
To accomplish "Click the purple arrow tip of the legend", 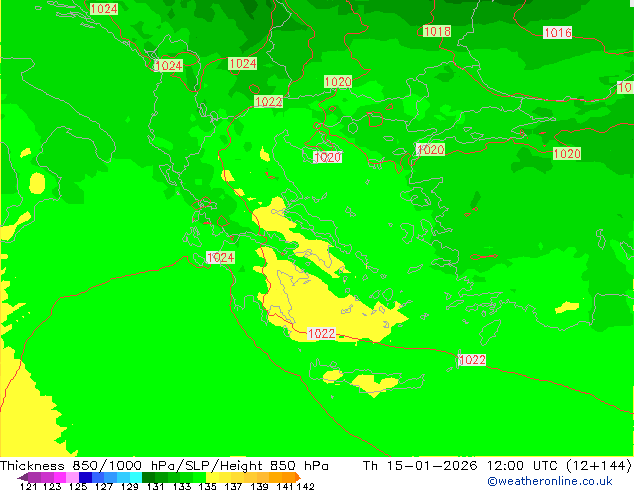I will pos(22,477).
